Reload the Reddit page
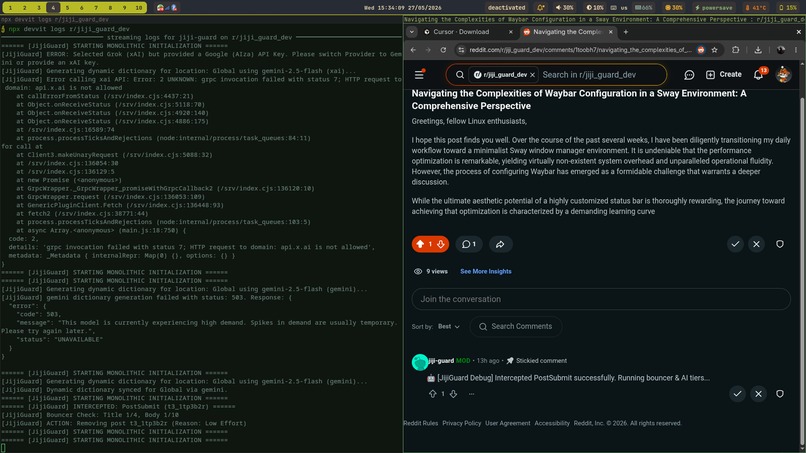Image resolution: width=806 pixels, height=453 pixels. [443, 50]
